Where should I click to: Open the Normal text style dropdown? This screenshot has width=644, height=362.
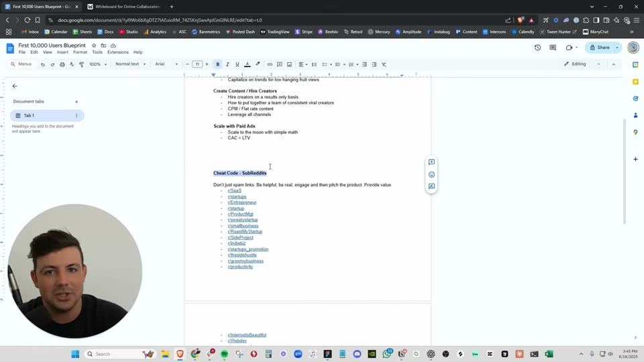[131, 64]
